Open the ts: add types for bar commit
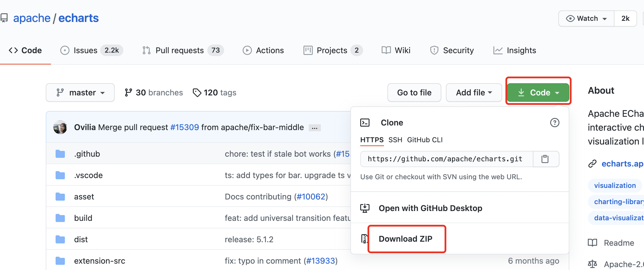Image resolution: width=644 pixels, height=270 pixels. point(288,175)
